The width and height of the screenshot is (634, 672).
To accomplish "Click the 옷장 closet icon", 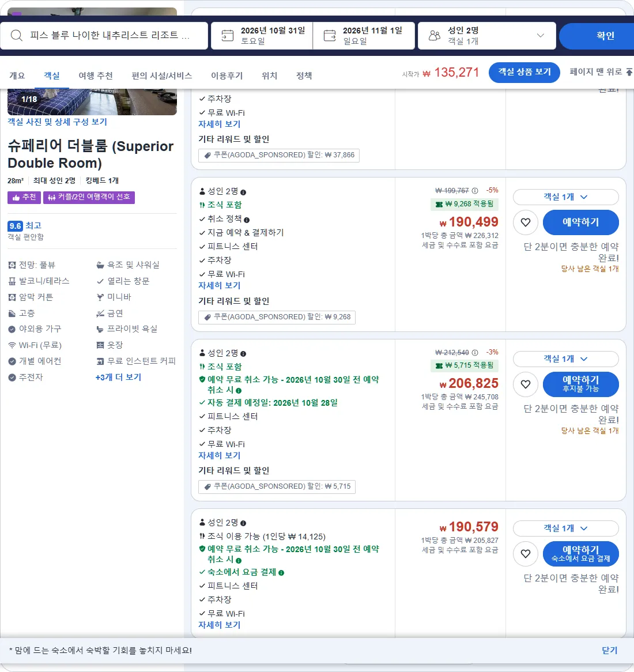I will [x=100, y=345].
